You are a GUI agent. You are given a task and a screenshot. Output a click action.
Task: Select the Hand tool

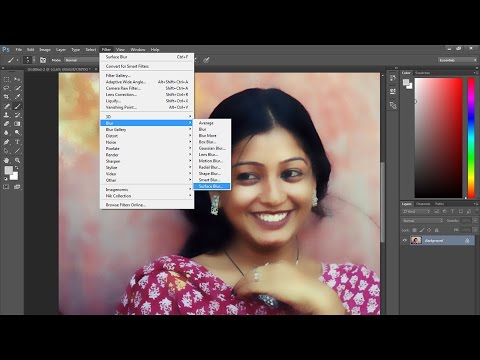(6, 160)
